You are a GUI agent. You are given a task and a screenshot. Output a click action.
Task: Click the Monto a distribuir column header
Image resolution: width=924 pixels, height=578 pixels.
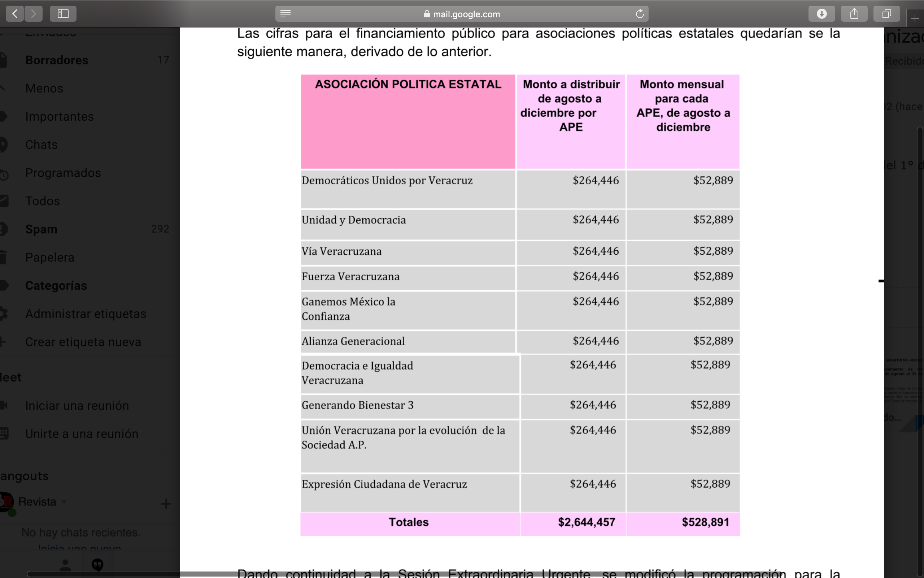571,122
